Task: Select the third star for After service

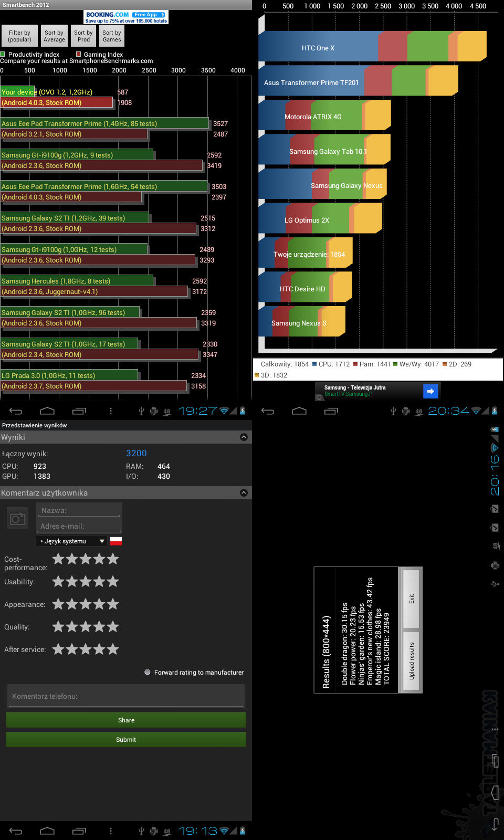Action: click(86, 649)
